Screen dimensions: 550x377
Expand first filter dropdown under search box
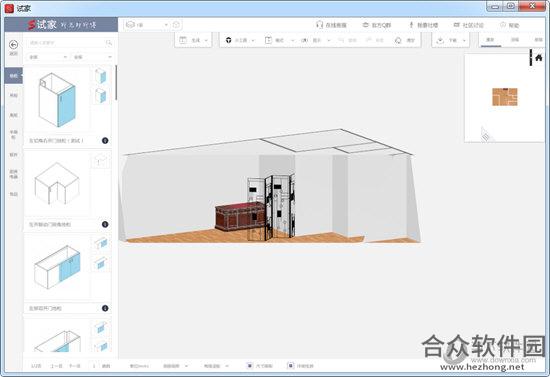(x=47, y=57)
